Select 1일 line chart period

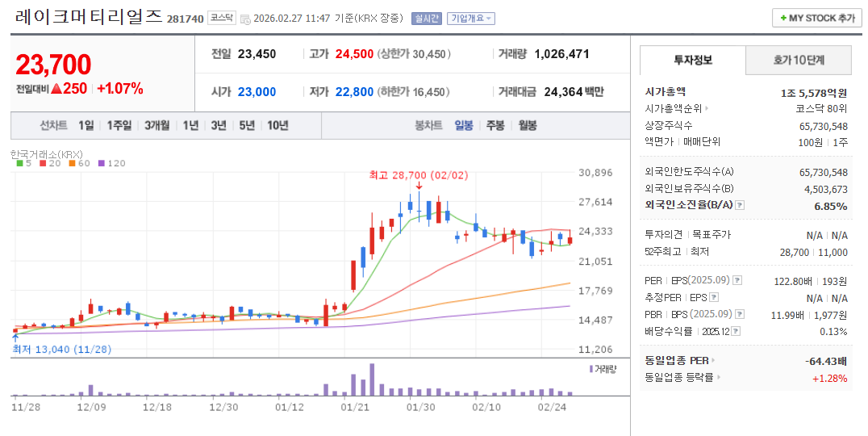86,126
